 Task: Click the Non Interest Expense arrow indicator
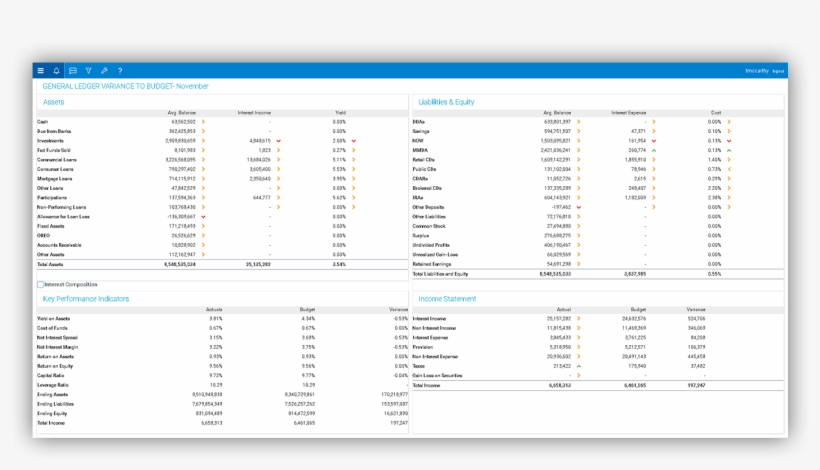(x=579, y=357)
